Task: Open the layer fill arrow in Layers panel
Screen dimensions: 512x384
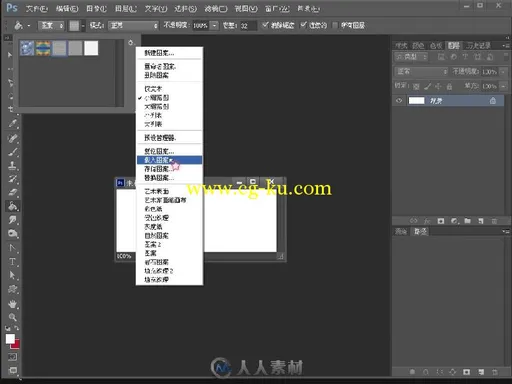Action: point(503,86)
